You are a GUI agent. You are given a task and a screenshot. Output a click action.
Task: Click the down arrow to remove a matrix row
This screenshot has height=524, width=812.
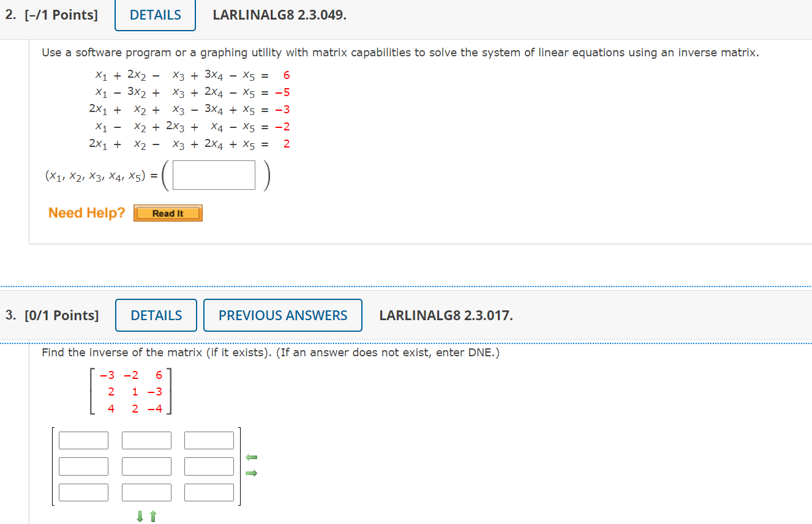coord(140,516)
